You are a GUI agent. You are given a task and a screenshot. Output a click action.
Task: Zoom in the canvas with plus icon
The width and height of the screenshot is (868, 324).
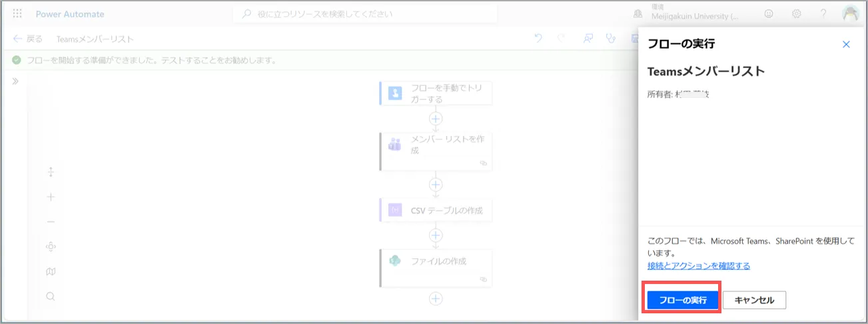click(51, 197)
